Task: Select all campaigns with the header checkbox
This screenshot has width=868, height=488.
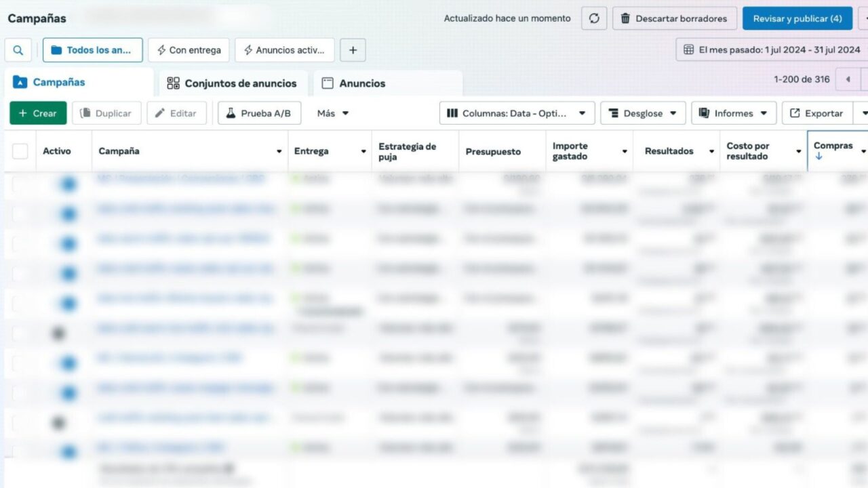Action: click(19, 150)
